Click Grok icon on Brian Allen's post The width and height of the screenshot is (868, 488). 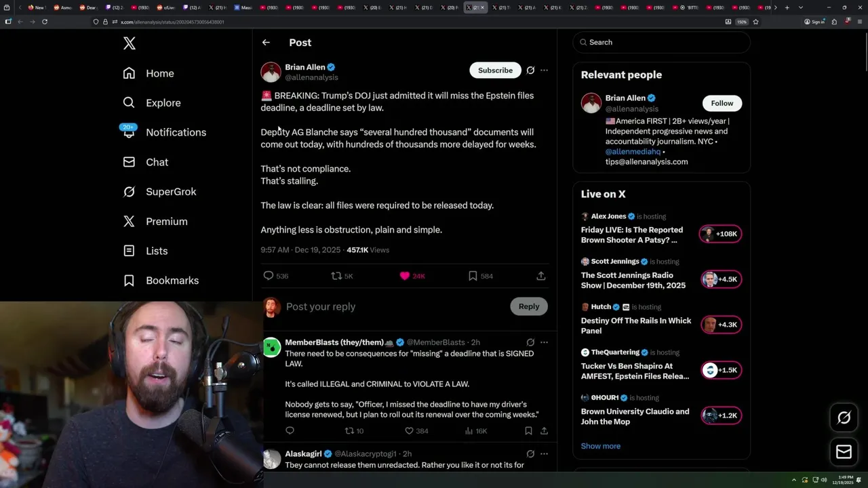pos(530,70)
